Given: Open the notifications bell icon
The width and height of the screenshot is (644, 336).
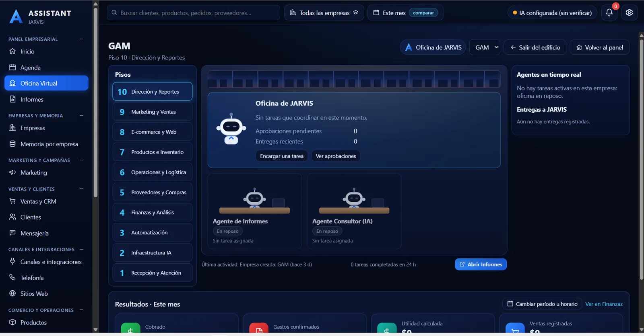Looking at the screenshot, I should click(x=609, y=12).
